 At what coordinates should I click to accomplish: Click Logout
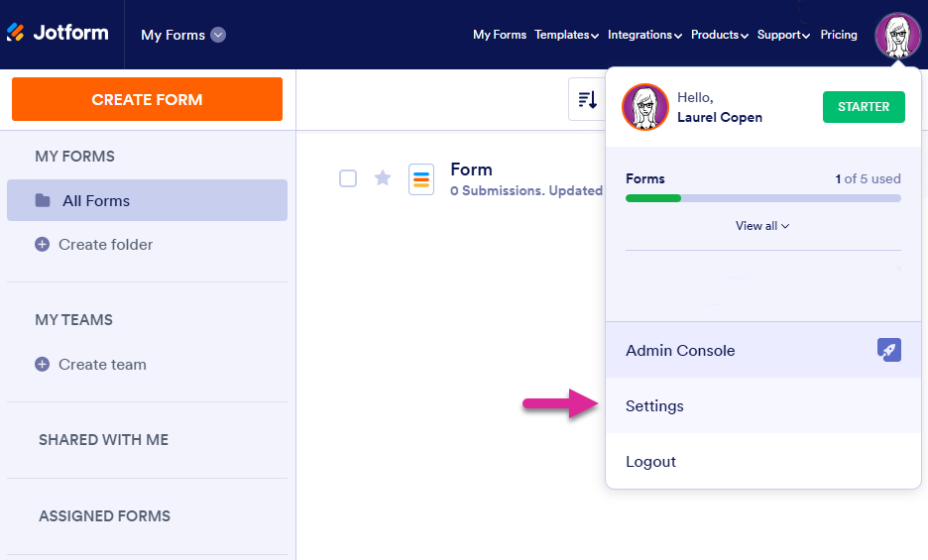(762, 461)
